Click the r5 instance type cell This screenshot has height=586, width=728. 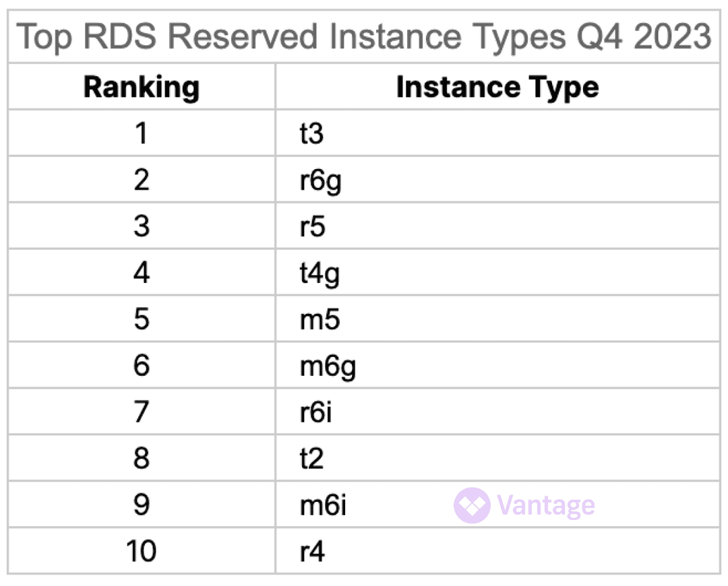tap(313, 227)
